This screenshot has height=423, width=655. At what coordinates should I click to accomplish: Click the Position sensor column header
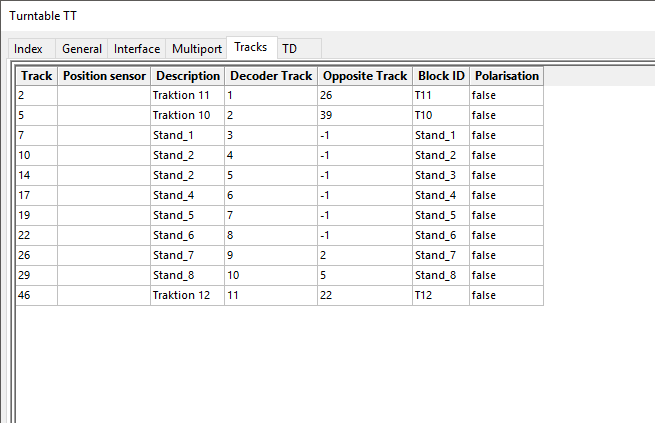[x=104, y=76]
